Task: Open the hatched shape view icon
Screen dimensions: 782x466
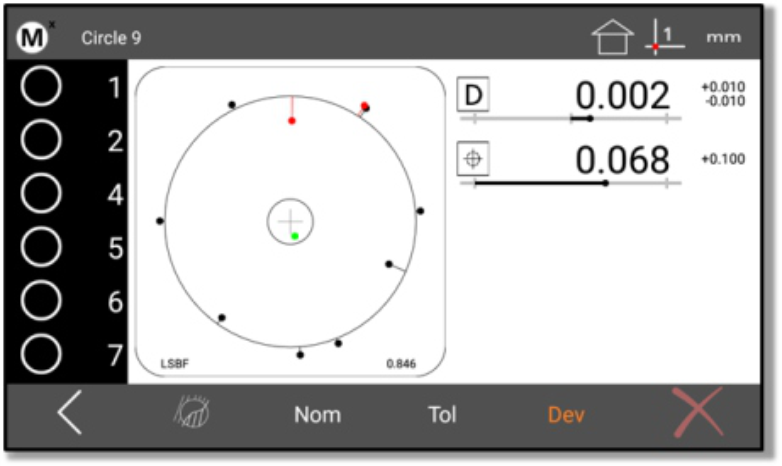Action: pos(191,414)
